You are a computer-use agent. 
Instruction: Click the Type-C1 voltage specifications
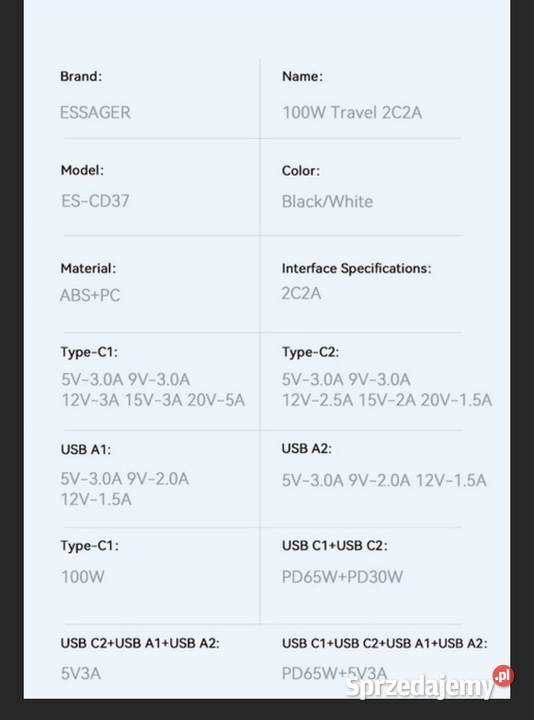click(x=153, y=390)
